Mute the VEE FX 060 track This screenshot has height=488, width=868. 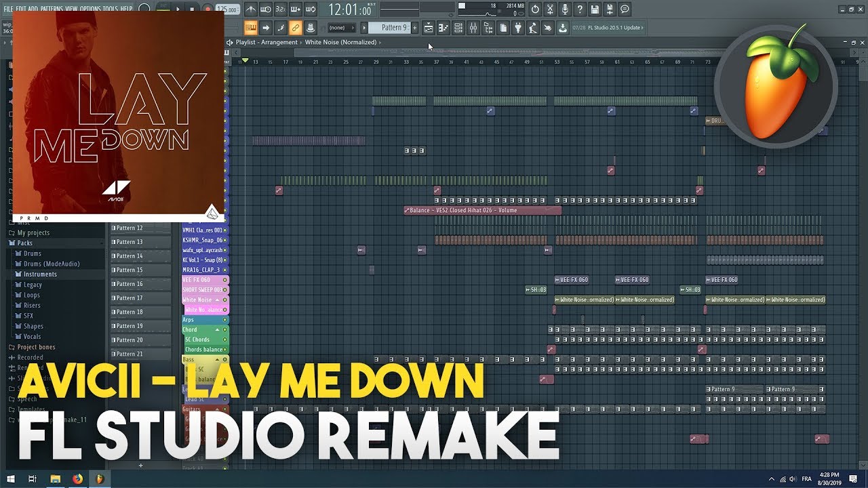click(x=225, y=280)
